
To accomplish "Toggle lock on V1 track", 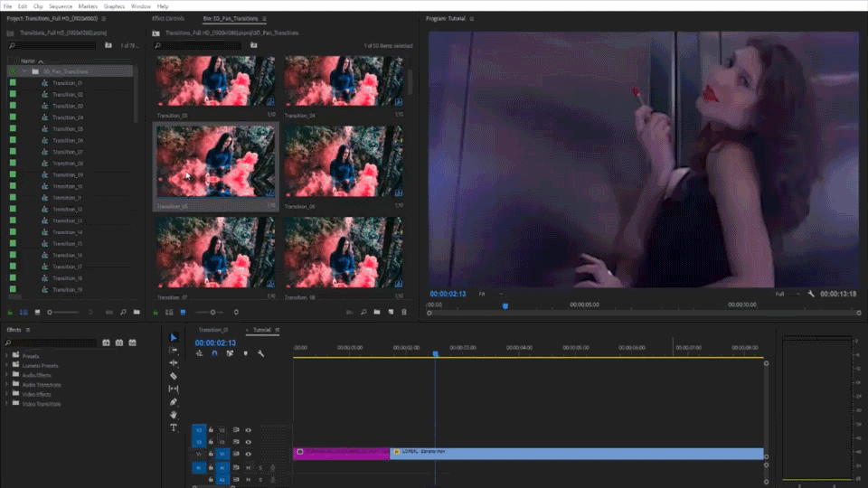I will 211,455.
